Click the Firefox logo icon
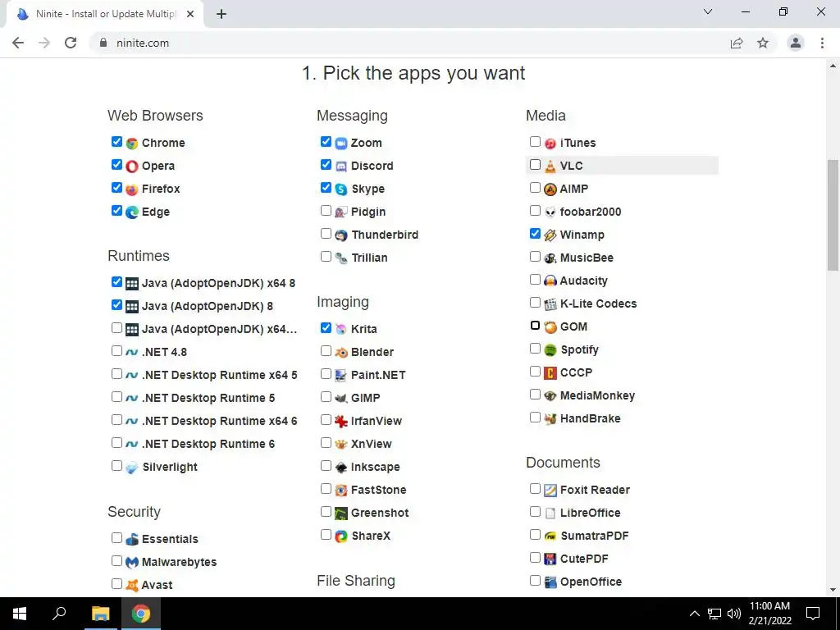 click(x=132, y=189)
